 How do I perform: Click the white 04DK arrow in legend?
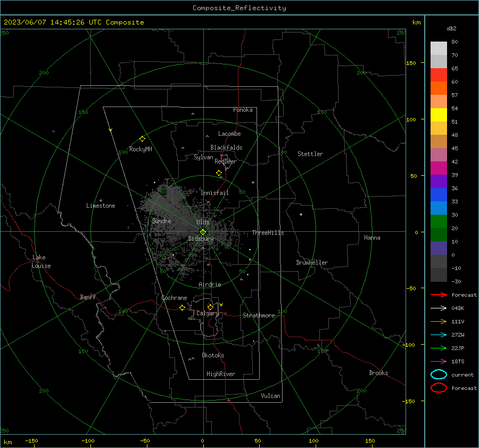point(439,308)
